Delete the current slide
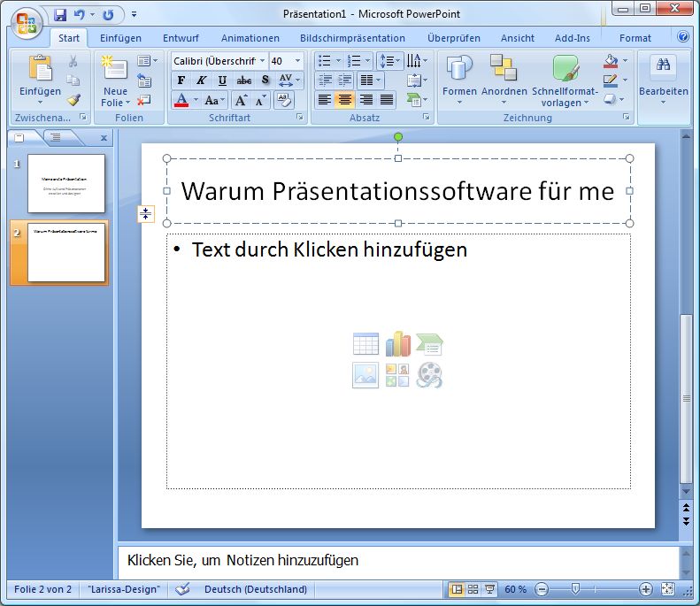This screenshot has width=700, height=606. point(144,100)
